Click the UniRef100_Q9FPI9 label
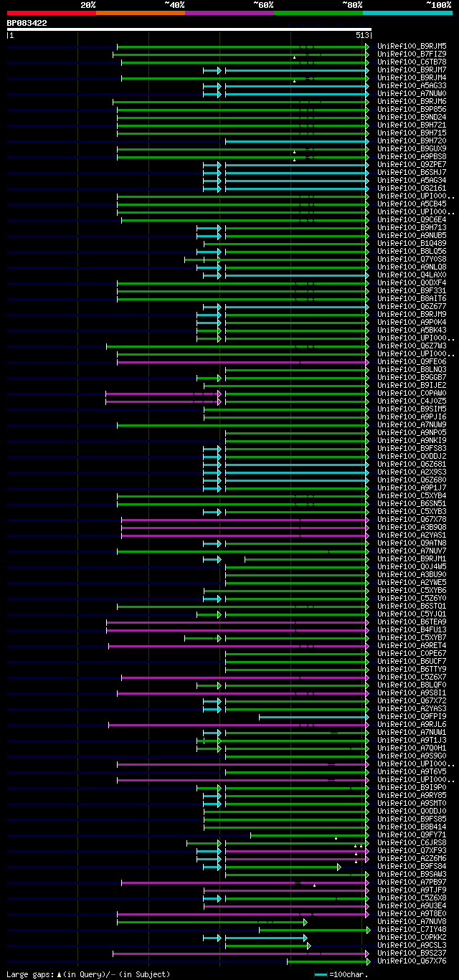The image size is (459, 980). (412, 716)
